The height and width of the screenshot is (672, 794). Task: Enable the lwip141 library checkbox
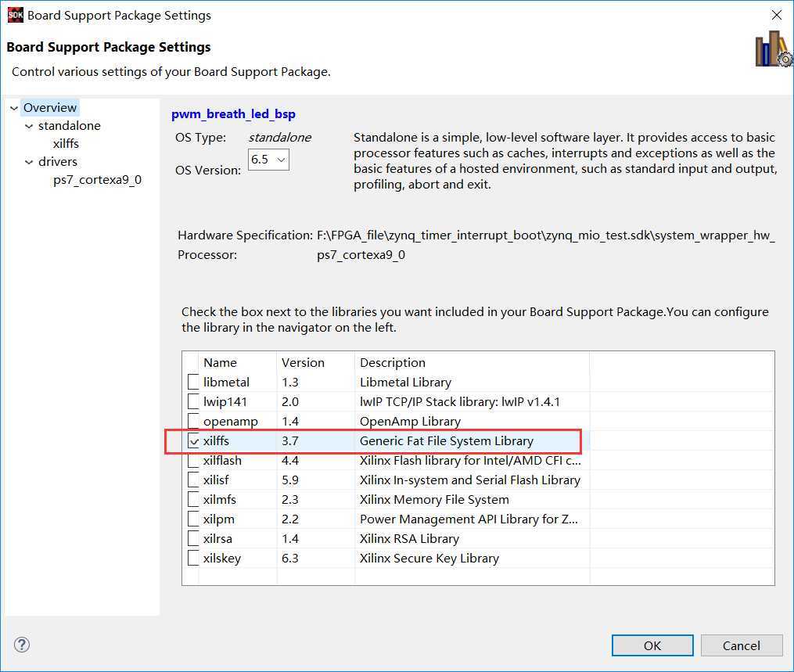(x=193, y=401)
